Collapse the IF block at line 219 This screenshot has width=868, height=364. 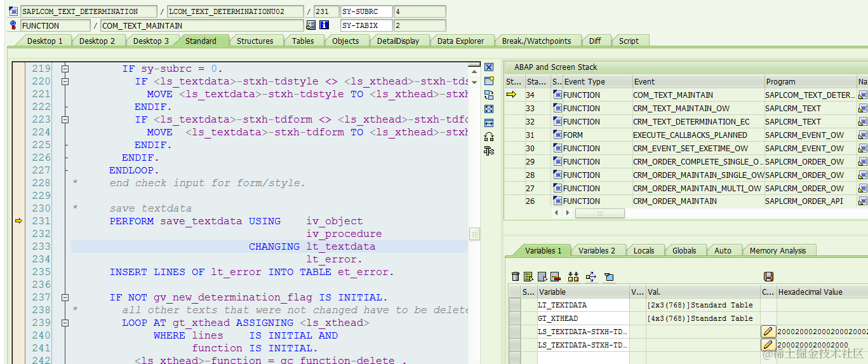coord(64,69)
